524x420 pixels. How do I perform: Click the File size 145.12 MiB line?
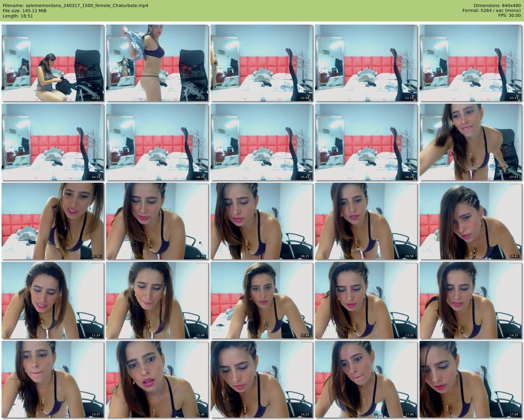[25, 11]
